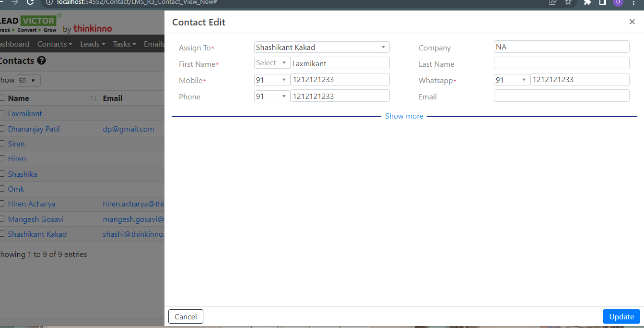Image resolution: width=644 pixels, height=328 pixels.
Task: Check the box for Hiren Acharya row
Action: (2, 204)
